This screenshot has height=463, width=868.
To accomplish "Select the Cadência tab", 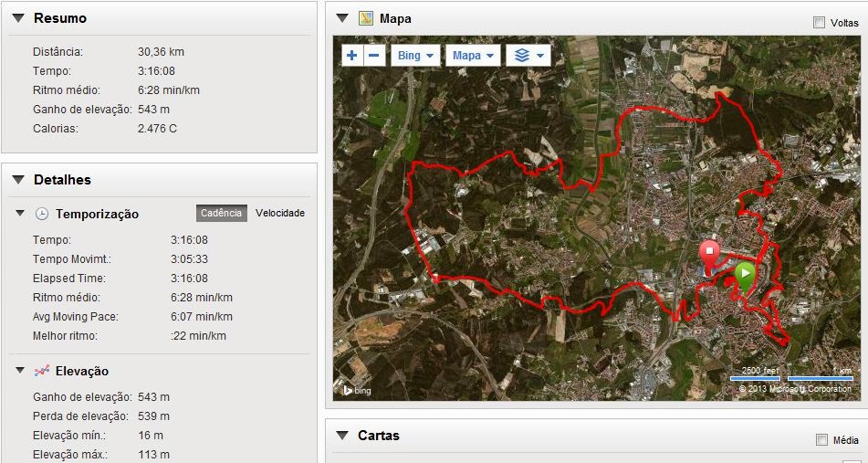I will click(x=222, y=213).
